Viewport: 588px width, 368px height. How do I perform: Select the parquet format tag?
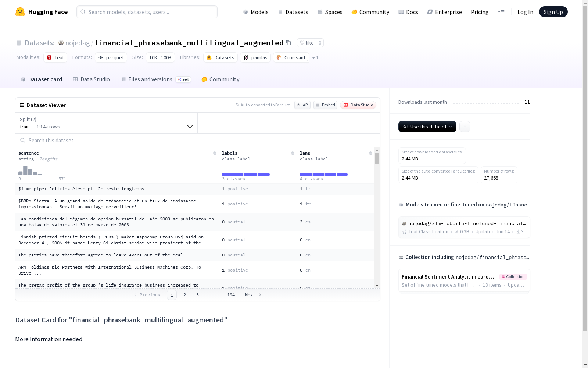point(111,57)
